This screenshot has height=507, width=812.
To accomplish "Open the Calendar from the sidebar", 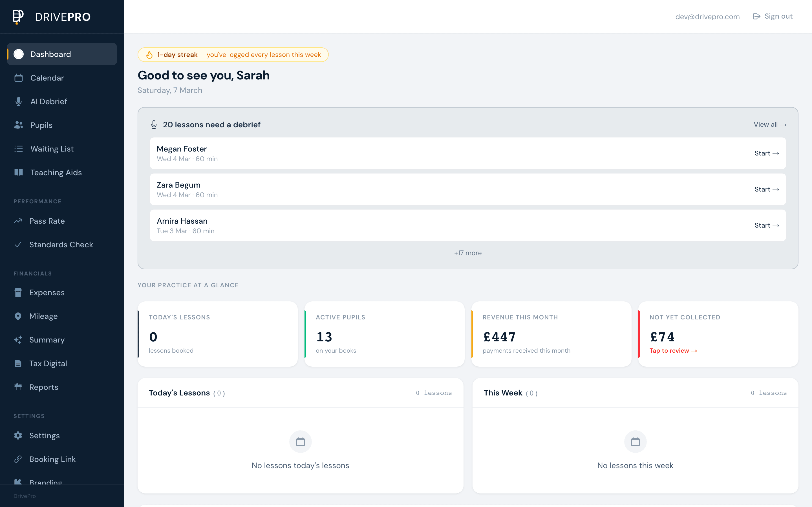I will [x=19, y=77].
